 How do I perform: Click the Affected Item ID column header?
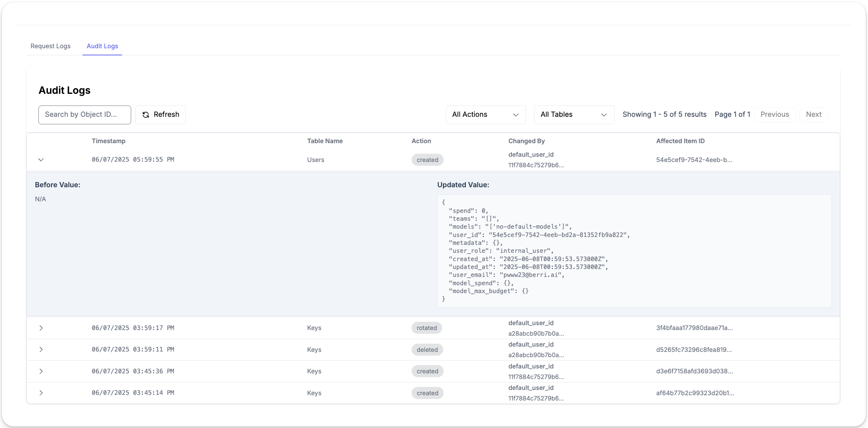680,141
